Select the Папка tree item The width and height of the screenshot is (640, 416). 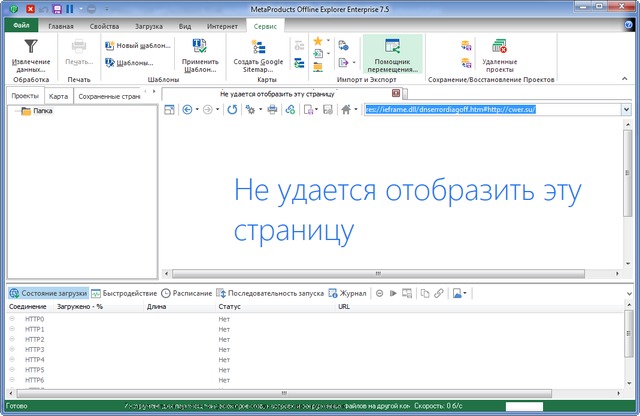coord(43,111)
